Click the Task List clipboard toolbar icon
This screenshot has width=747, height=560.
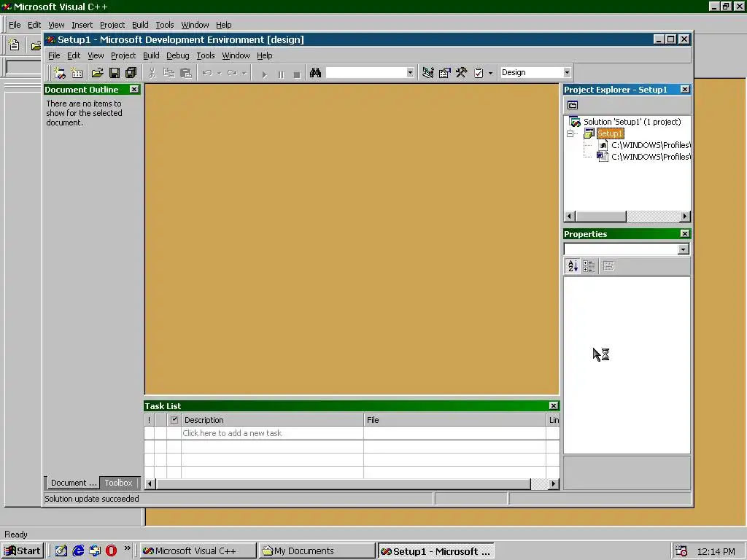coord(479,73)
